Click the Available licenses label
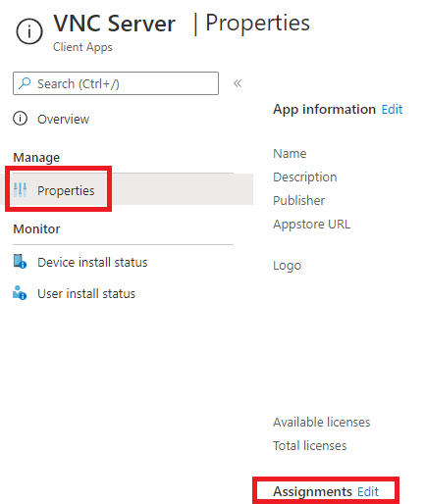This screenshot has height=504, width=425. 322,423
